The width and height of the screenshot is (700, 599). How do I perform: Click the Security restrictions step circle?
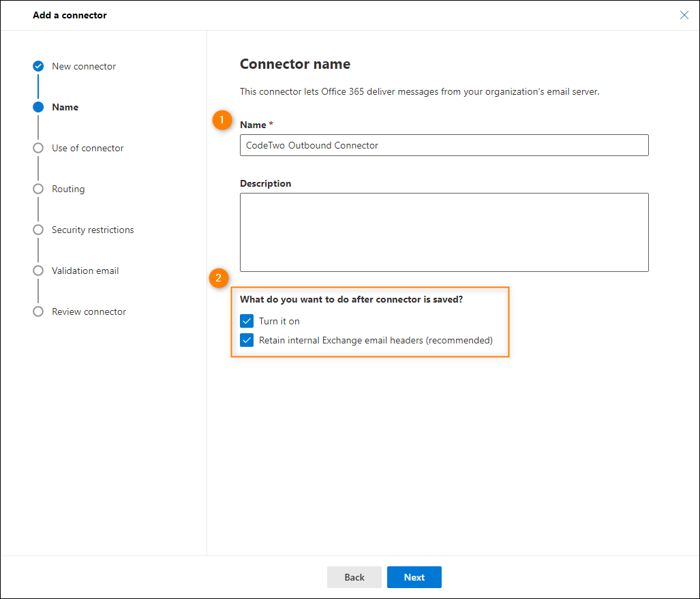point(38,230)
